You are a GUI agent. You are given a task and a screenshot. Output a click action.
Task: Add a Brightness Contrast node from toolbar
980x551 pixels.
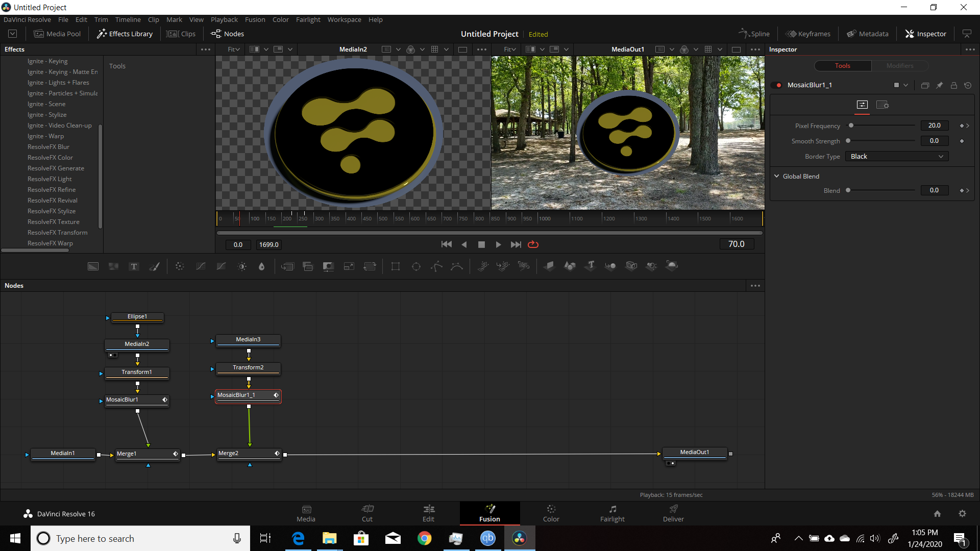point(242,266)
